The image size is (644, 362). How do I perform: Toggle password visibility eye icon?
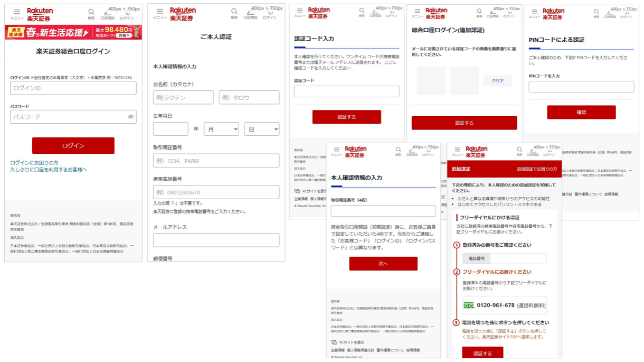tap(130, 117)
